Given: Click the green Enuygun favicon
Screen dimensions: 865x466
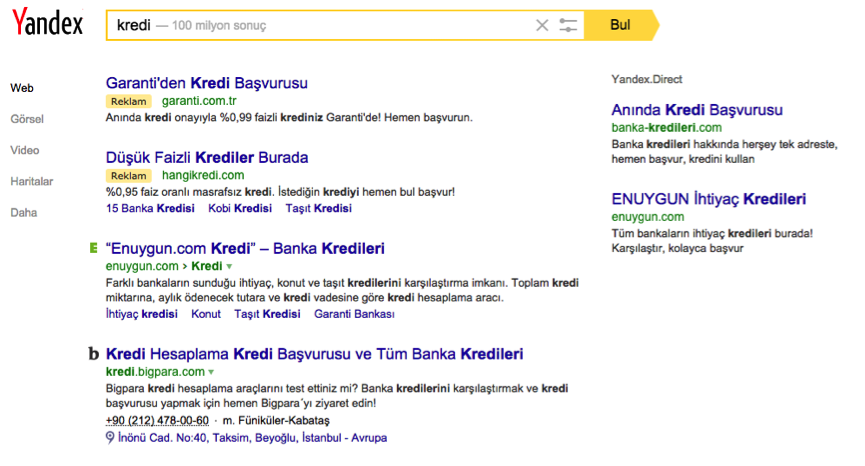Looking at the screenshot, I should (x=93, y=248).
